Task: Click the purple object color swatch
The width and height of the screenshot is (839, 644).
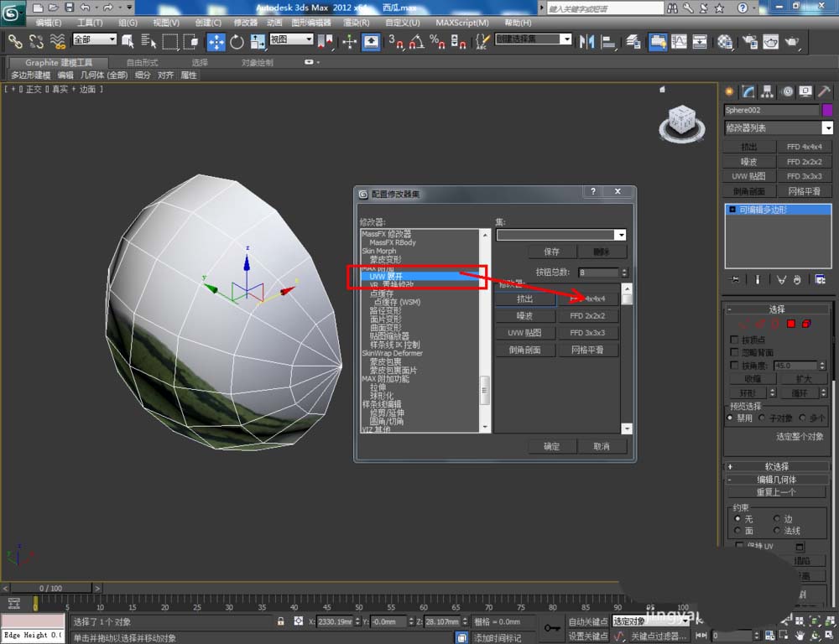Action: click(x=827, y=110)
